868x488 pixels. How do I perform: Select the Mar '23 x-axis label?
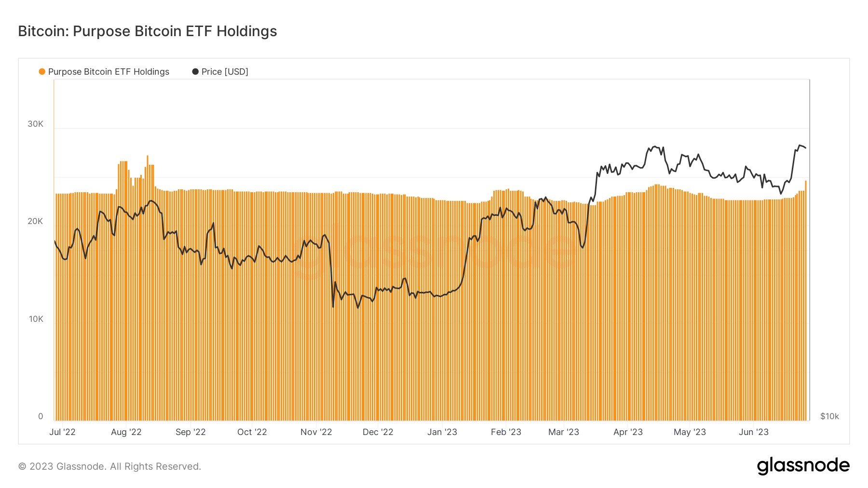[x=563, y=432]
